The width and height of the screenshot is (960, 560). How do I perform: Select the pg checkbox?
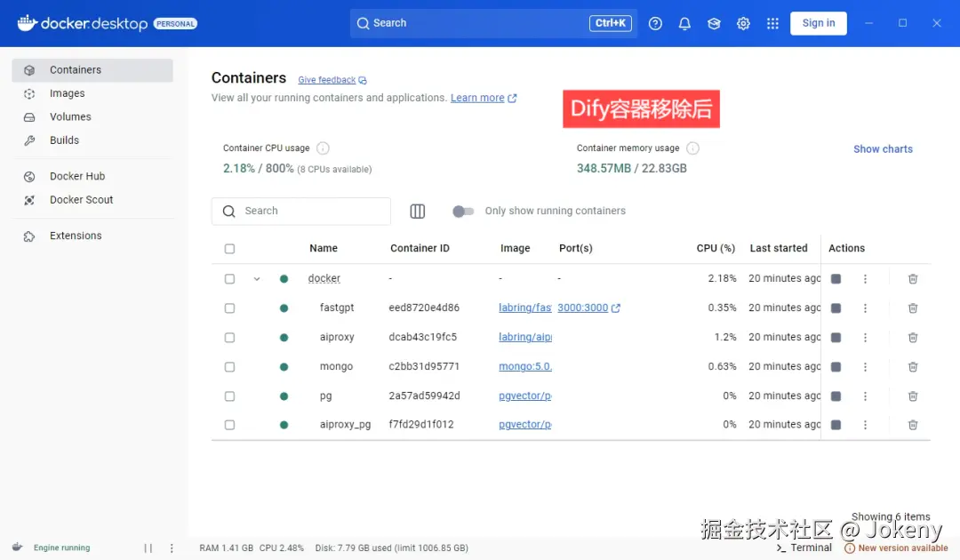pyautogui.click(x=229, y=396)
